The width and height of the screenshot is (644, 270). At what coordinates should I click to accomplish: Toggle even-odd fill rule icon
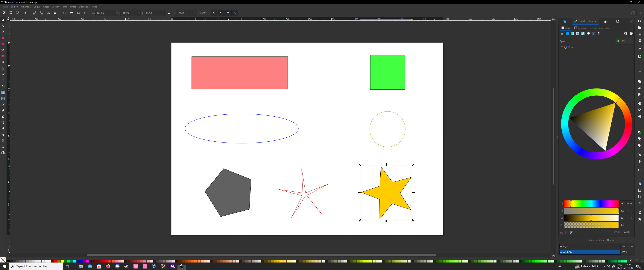point(626,34)
